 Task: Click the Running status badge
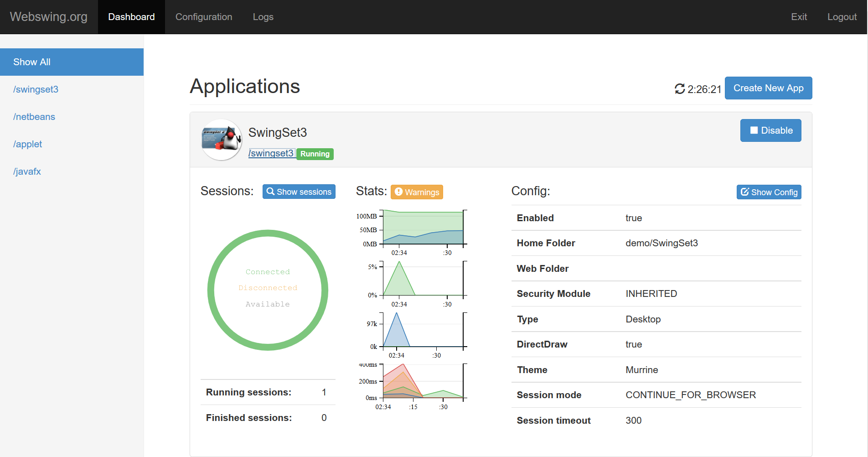315,154
